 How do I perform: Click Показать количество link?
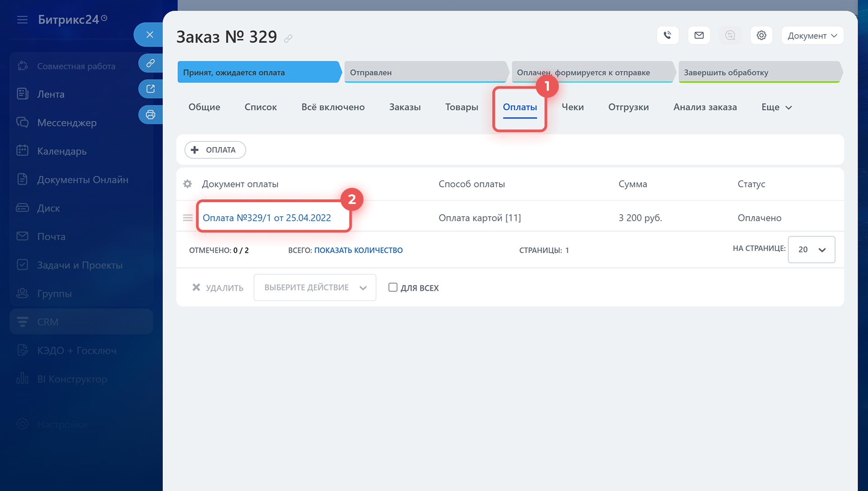[358, 250]
